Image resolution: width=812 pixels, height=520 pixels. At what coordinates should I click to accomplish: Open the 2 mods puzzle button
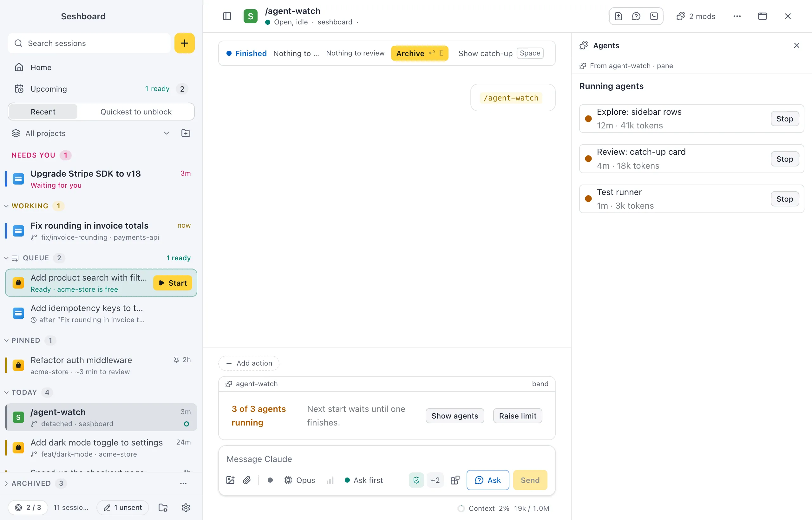[x=696, y=16]
